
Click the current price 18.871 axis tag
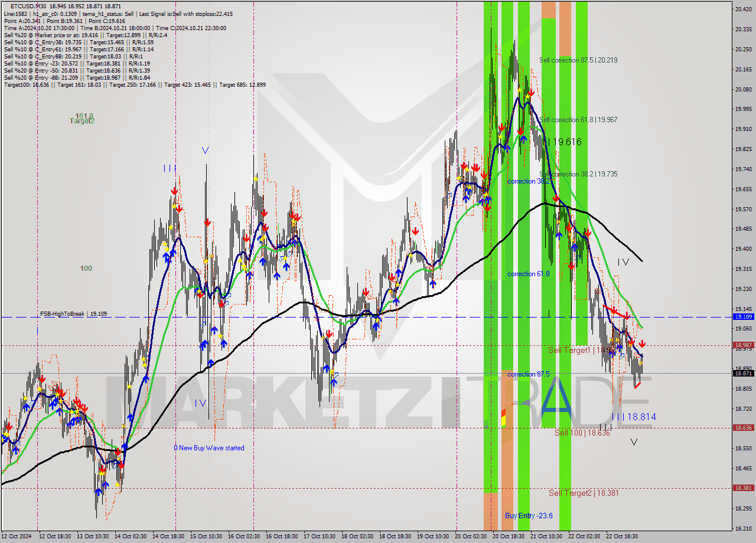743,373
